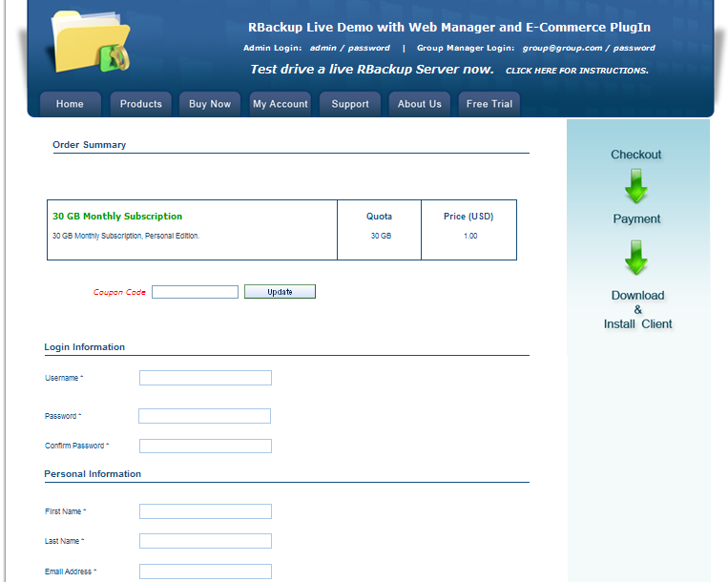This screenshot has height=582, width=728.
Task: Click the '30 GB' quota value
Action: point(382,236)
